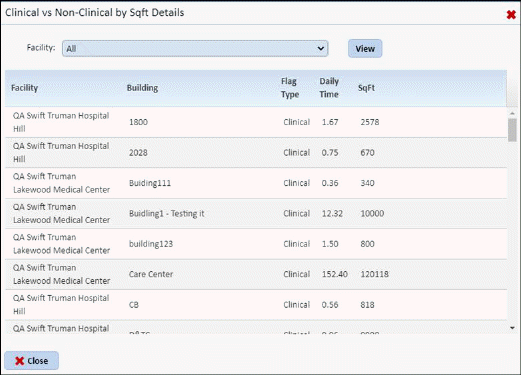Select CB building cell
Viewport: 521px width, 375px height.
(134, 305)
